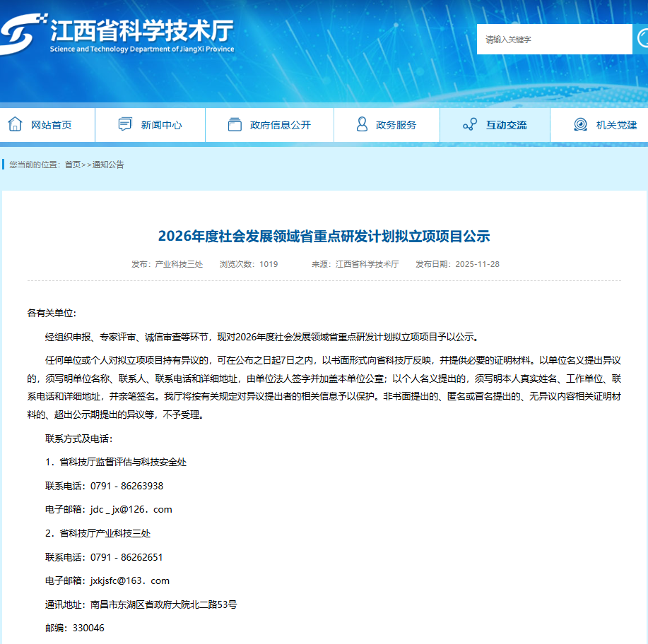Click the house icon in the navigation bar
648x644 pixels.
pos(15,124)
